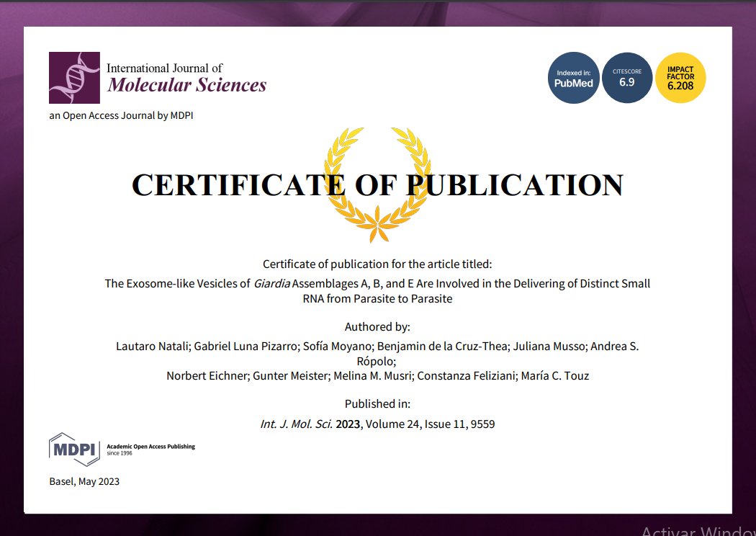The image size is (756, 536).
Task: Click the 'Molecular Sciences' journal title
Action: [x=187, y=85]
